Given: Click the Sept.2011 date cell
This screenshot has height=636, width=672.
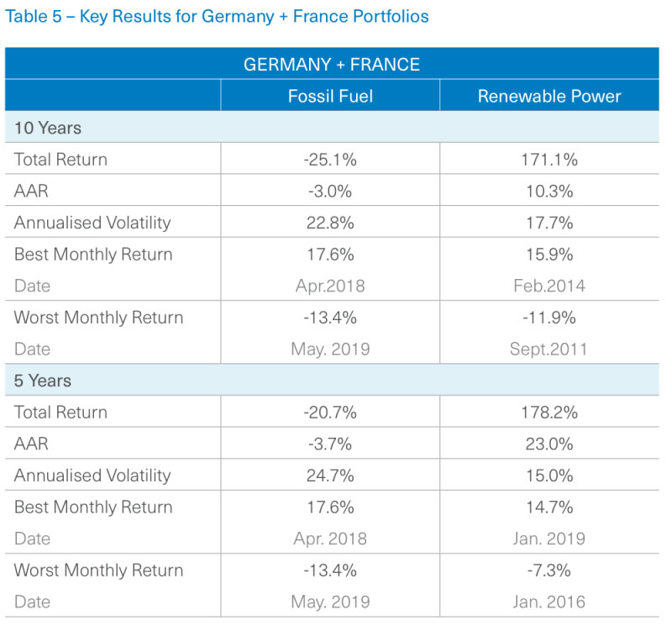Looking at the screenshot, I should pyautogui.click(x=549, y=349).
